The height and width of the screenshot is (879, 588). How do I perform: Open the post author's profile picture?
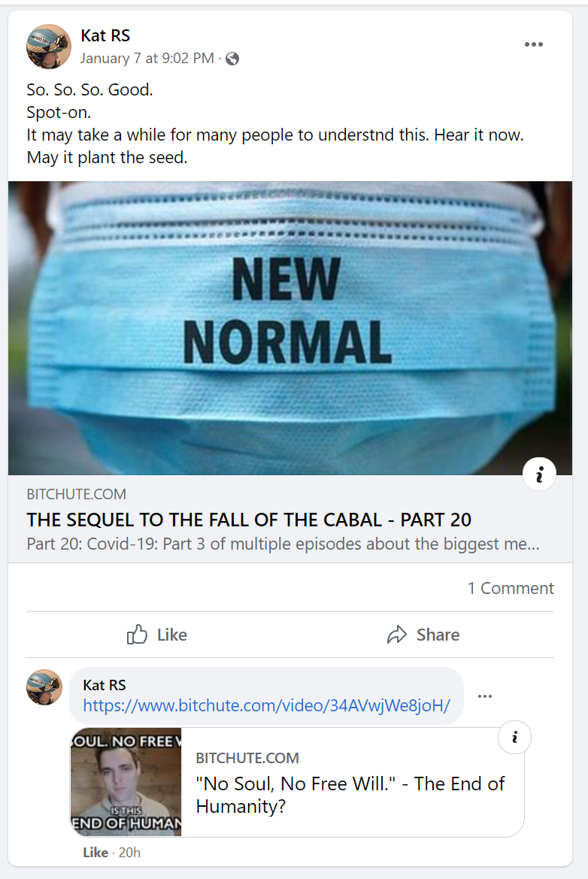pos(48,47)
